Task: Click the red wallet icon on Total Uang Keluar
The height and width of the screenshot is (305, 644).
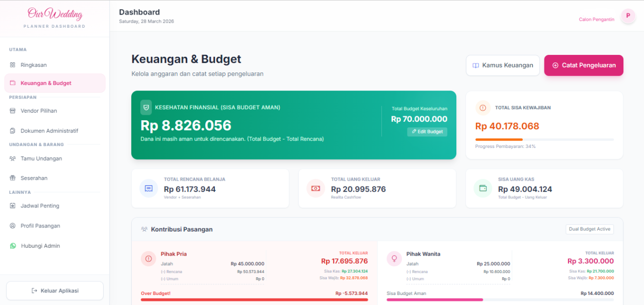Action: click(x=315, y=188)
